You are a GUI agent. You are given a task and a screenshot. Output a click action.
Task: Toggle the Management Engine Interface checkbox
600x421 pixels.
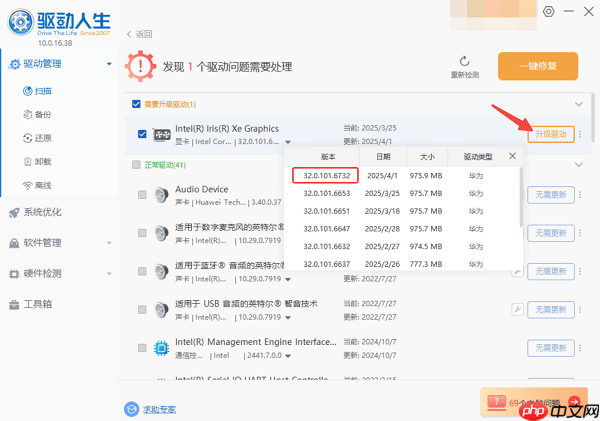tap(142, 348)
